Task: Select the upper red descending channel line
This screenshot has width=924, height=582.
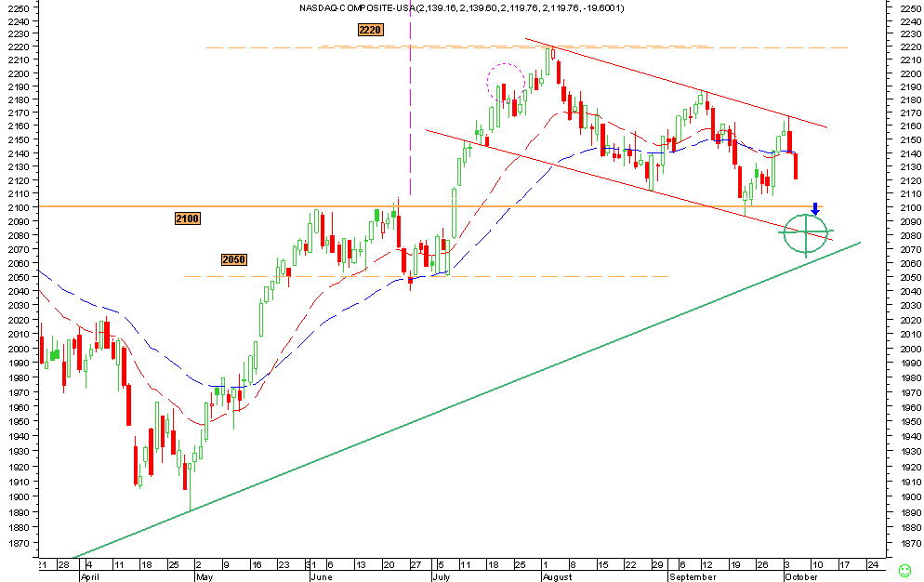Action: 677,83
